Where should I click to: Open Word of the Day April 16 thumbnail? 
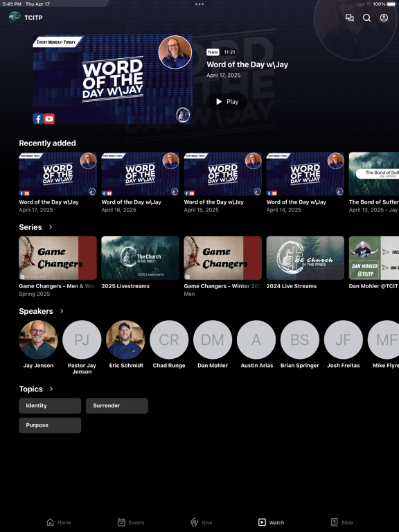140,174
